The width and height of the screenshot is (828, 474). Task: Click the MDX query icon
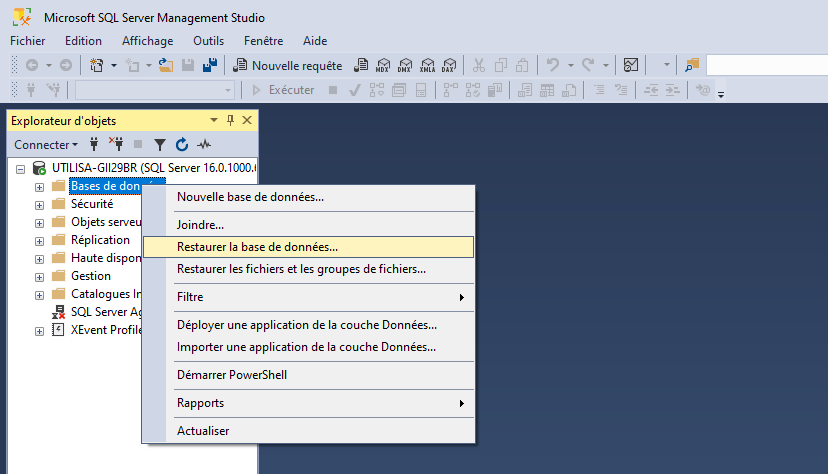click(383, 65)
